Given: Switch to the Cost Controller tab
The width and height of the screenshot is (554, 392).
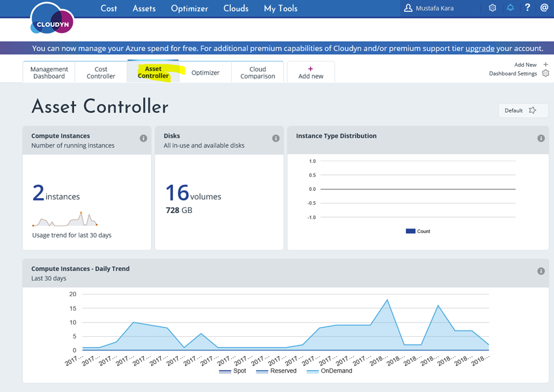Looking at the screenshot, I should tap(101, 72).
